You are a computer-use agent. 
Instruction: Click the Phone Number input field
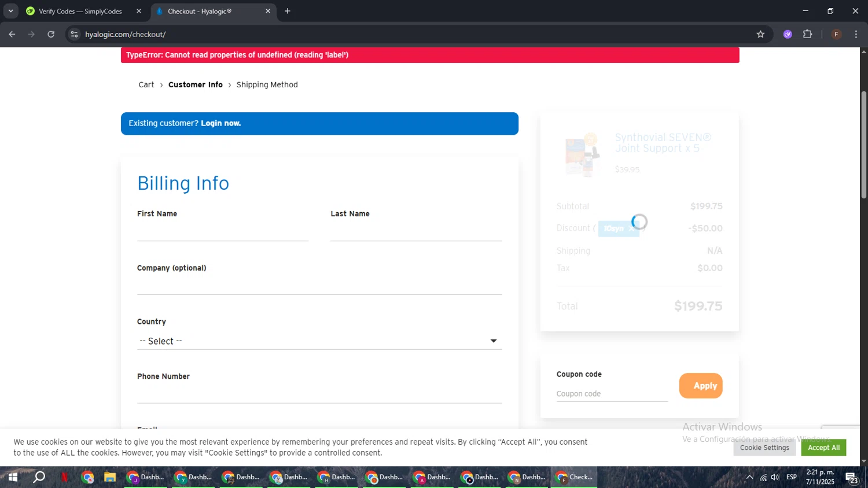(319, 394)
